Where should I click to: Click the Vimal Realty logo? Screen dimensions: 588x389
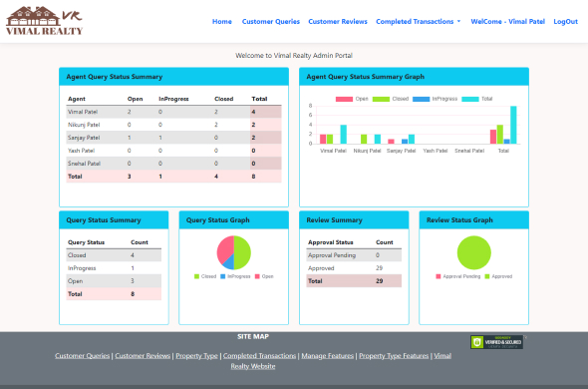point(44,21)
